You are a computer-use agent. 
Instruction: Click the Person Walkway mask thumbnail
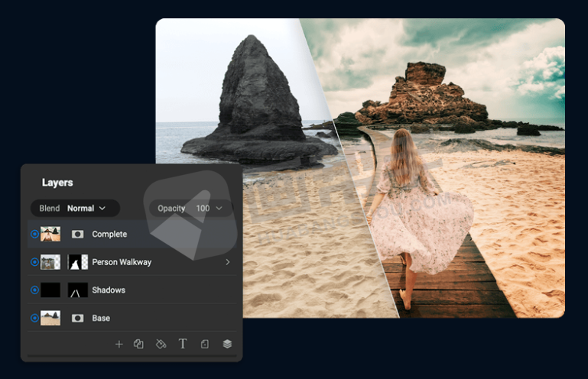78,262
